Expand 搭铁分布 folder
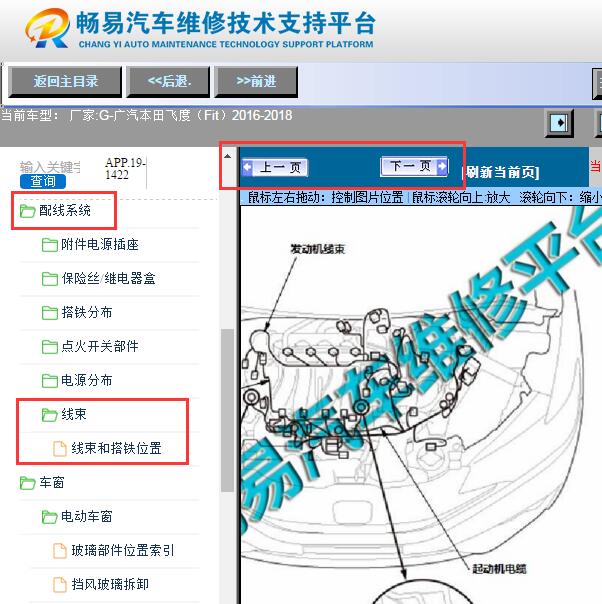The height and width of the screenshot is (604, 602). click(x=87, y=312)
